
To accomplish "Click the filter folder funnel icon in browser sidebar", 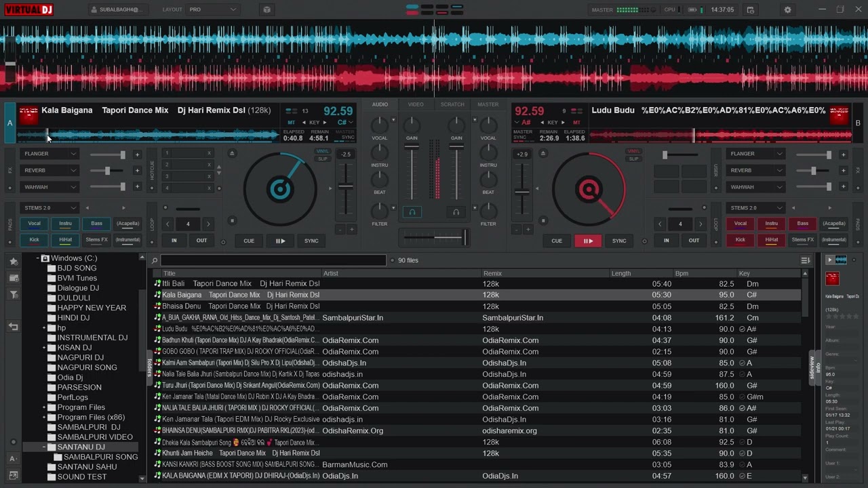I will click(x=14, y=294).
